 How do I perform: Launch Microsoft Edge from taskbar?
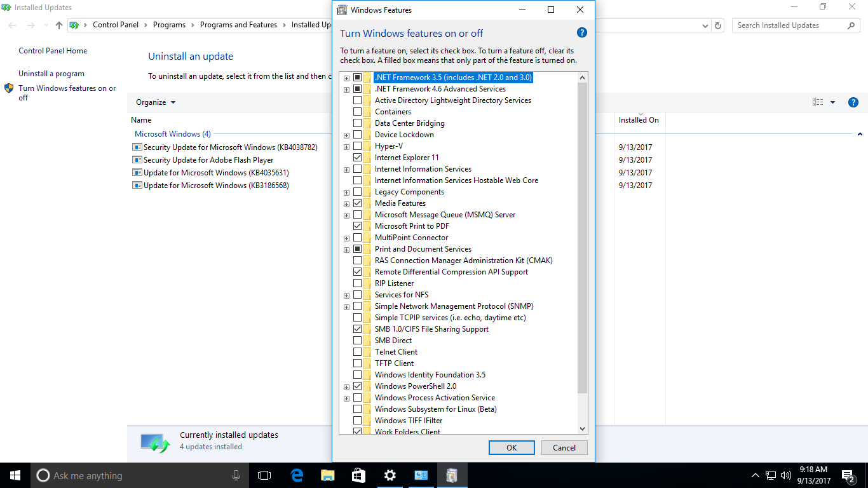(297, 475)
